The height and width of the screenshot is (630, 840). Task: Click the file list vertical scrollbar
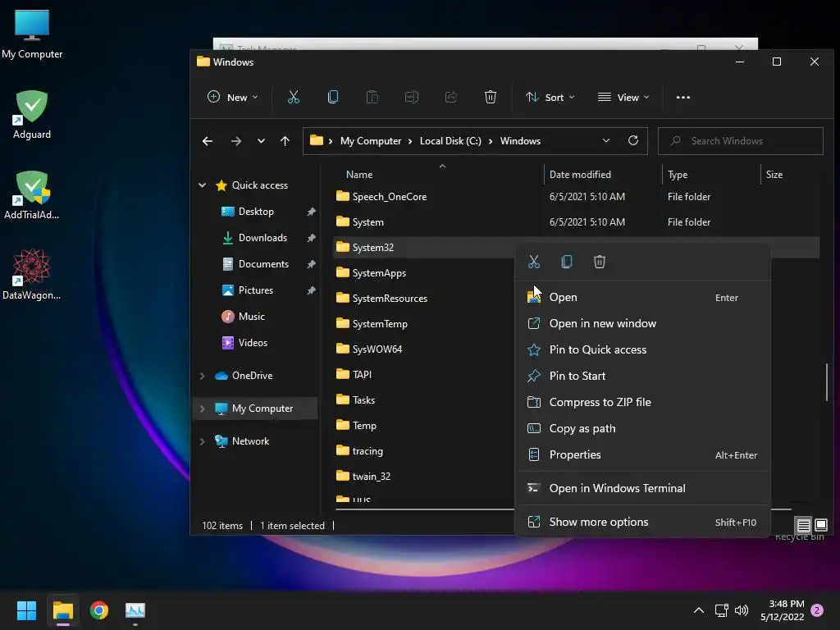[x=827, y=382]
